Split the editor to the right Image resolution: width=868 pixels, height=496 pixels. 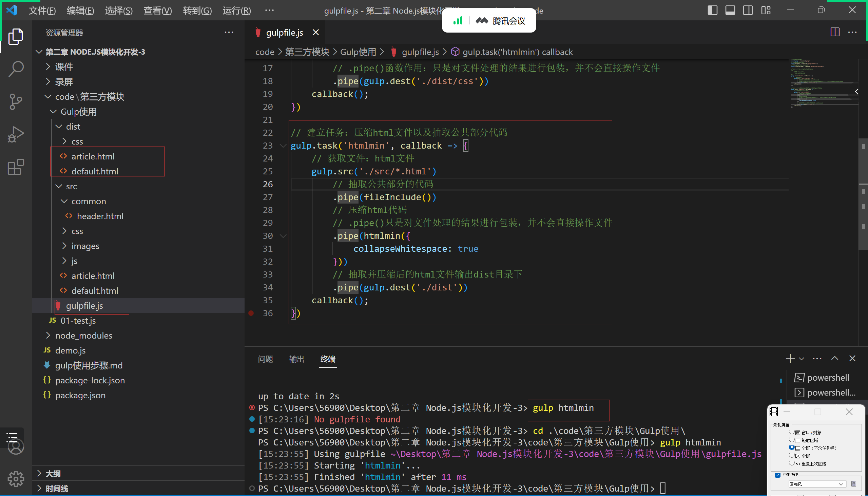835,32
